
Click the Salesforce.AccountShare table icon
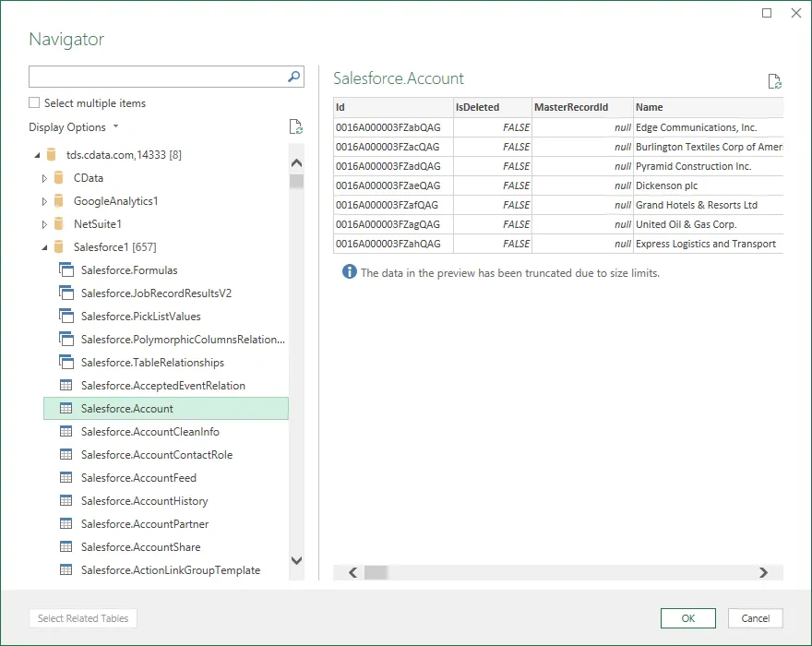[66, 546]
